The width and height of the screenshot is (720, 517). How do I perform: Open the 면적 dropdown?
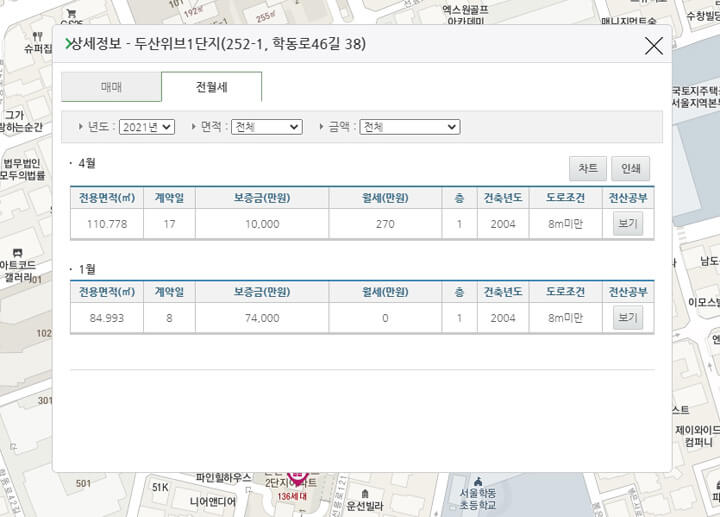tap(267, 127)
